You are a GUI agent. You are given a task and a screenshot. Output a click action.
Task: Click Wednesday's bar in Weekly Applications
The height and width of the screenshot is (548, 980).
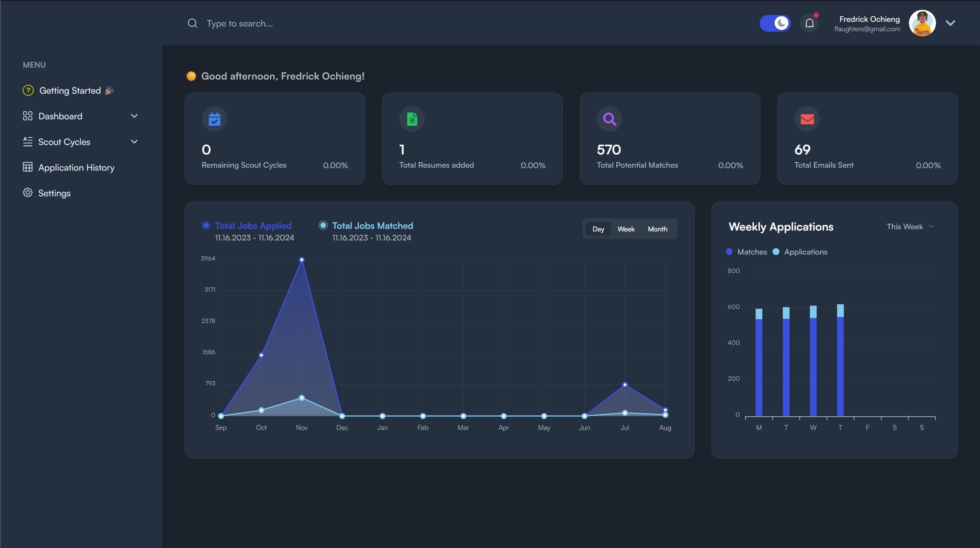point(813,361)
